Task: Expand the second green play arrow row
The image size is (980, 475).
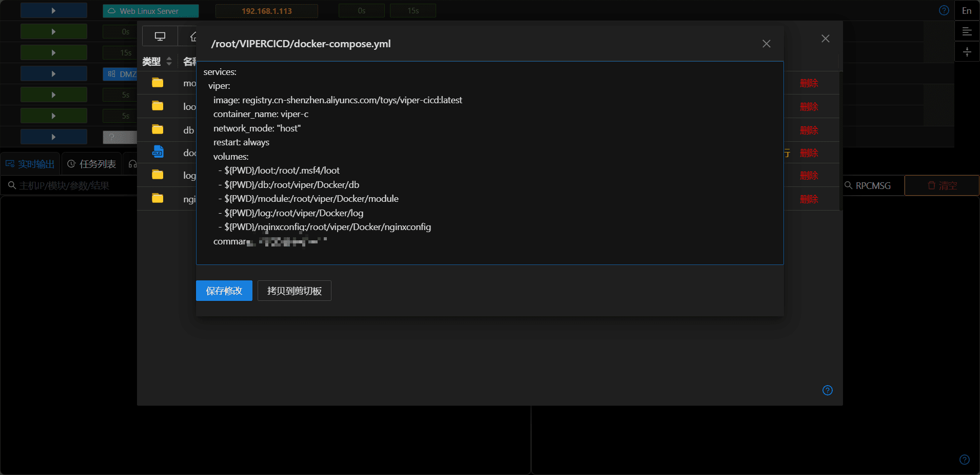Action: 54,52
